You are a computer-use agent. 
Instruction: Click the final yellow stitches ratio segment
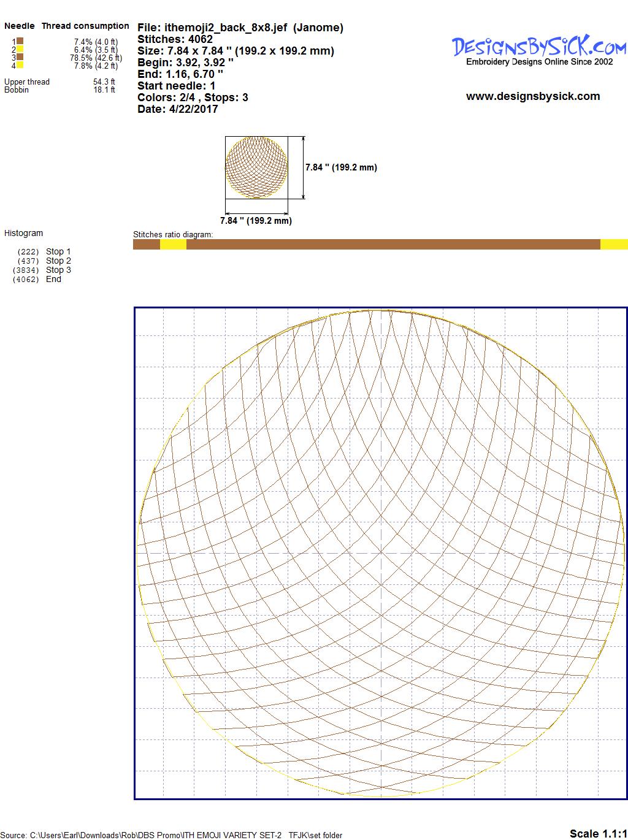[613, 245]
